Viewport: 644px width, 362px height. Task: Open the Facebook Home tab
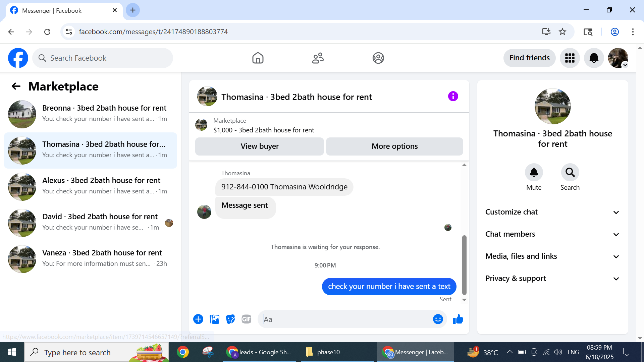pyautogui.click(x=258, y=58)
